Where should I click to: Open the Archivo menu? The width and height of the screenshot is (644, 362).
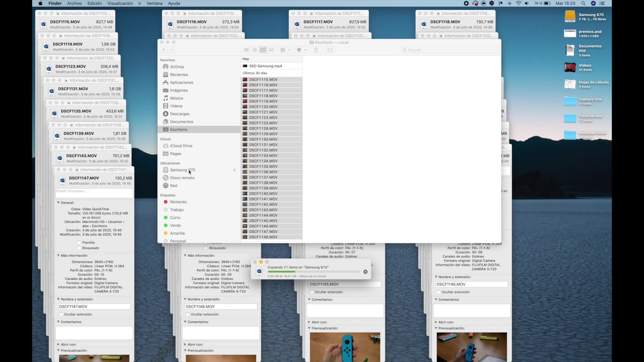pyautogui.click(x=74, y=3)
